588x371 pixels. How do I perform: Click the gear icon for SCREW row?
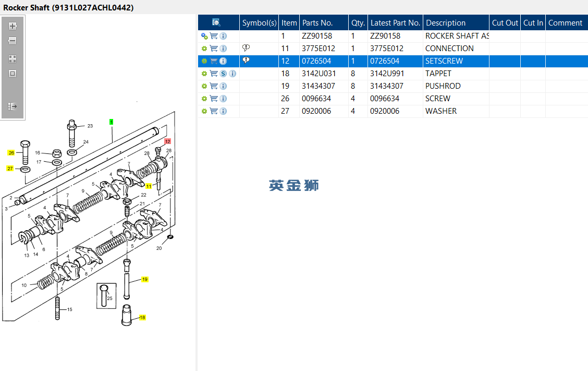[x=204, y=99]
